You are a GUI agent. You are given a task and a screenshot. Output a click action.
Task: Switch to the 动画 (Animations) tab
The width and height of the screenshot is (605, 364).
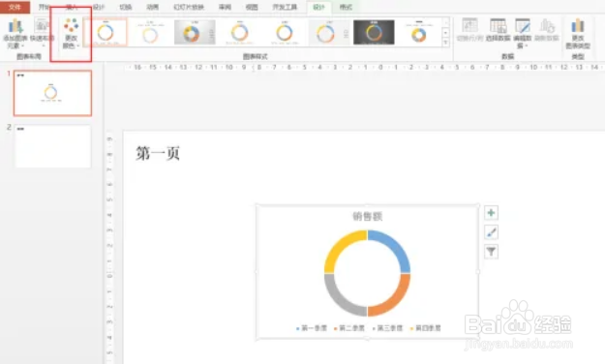click(153, 7)
